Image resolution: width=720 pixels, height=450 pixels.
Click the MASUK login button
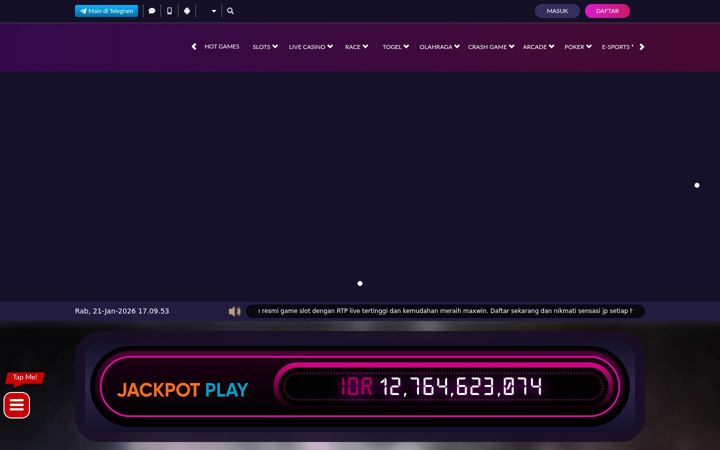pos(557,11)
